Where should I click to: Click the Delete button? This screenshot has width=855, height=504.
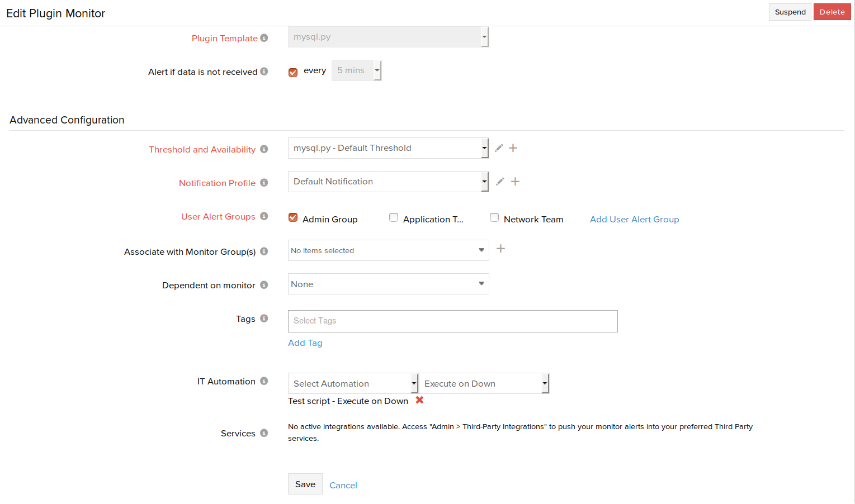(832, 12)
